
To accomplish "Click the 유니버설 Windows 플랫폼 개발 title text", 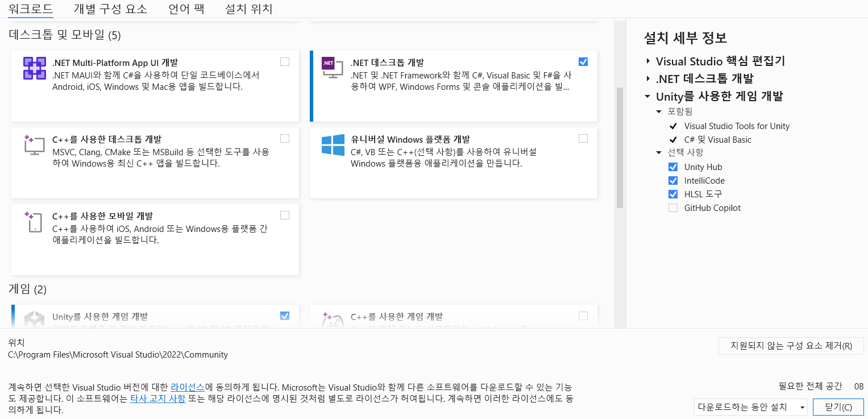I will tap(410, 139).
